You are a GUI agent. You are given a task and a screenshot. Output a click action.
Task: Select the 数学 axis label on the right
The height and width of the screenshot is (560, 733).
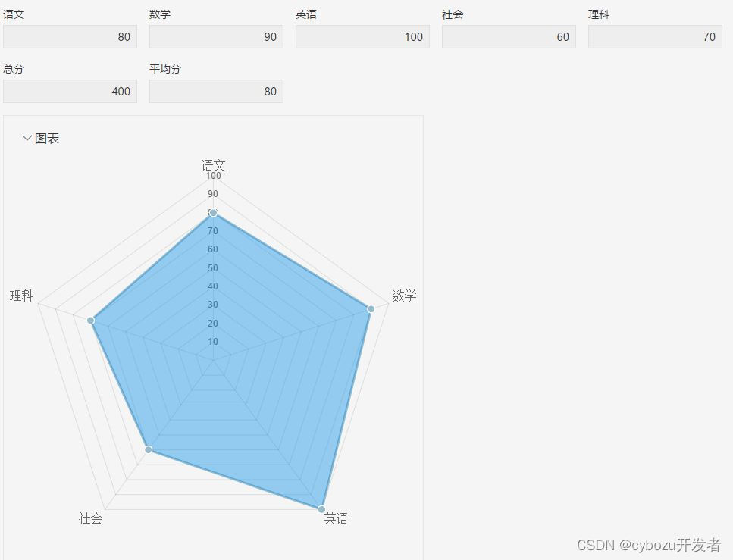[x=404, y=296]
